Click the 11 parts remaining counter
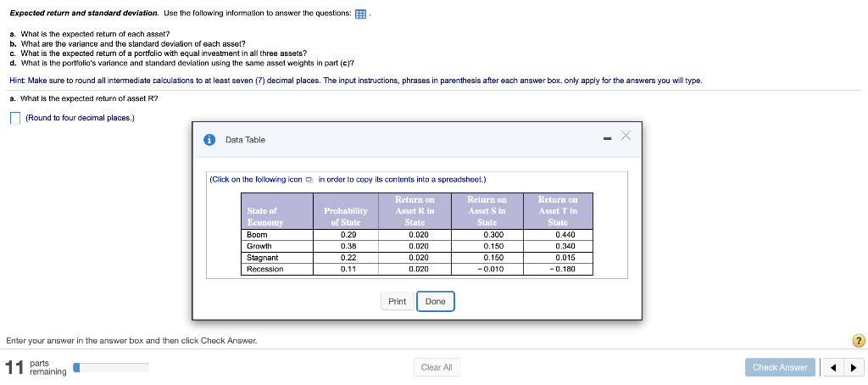 [36, 367]
